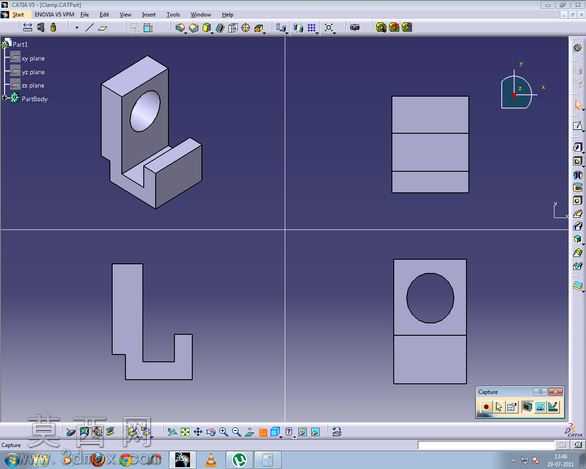
Task: Click the crosshair target icon in top toolbar
Action: point(246,28)
